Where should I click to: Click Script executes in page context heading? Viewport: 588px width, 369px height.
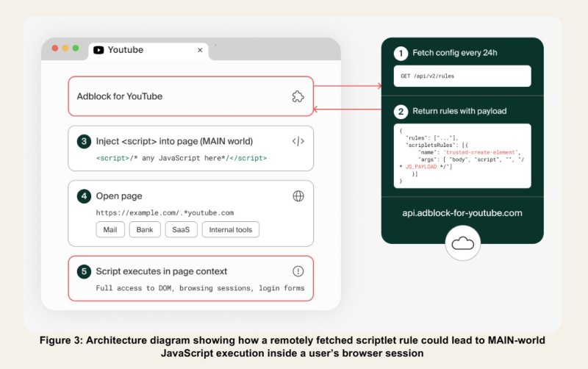[161, 271]
